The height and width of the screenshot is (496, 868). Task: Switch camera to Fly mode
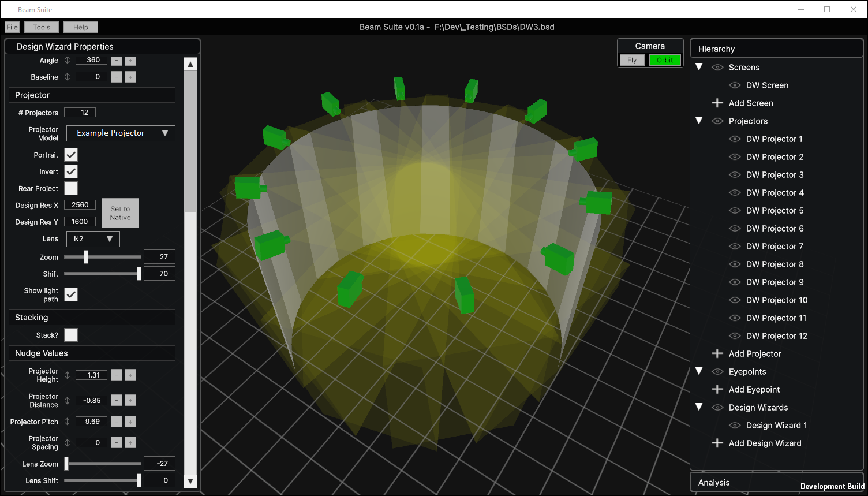point(632,60)
